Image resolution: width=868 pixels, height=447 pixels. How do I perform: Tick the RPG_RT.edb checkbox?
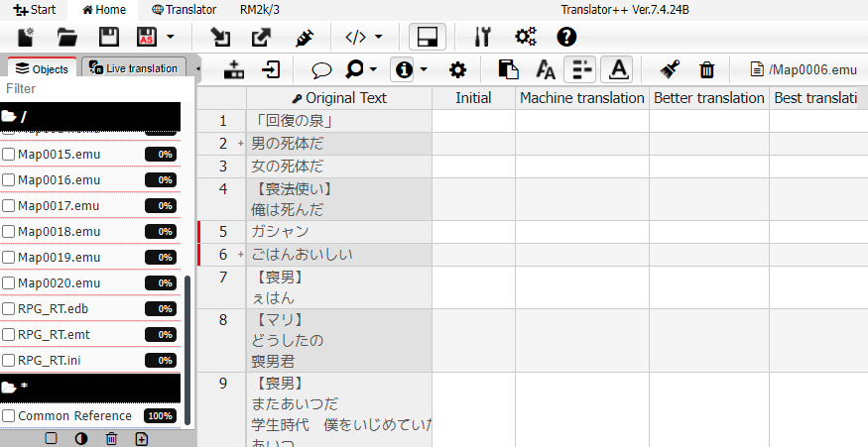click(8, 308)
